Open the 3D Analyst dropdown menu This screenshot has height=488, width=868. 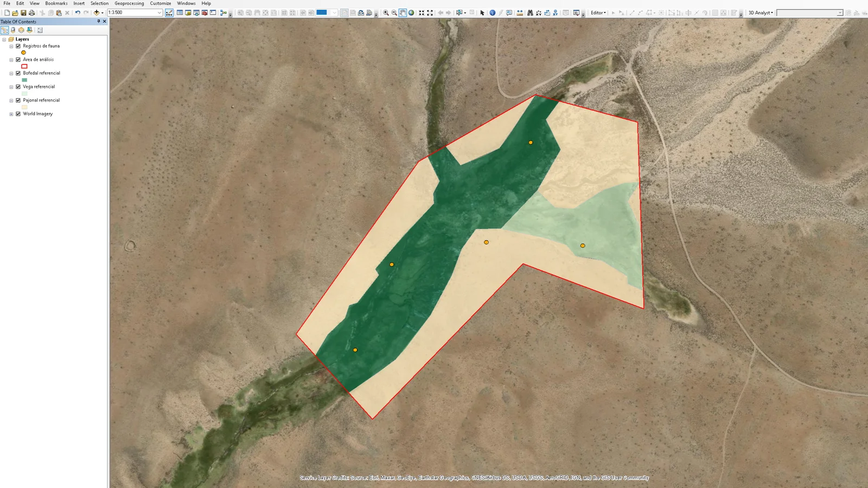[761, 12]
